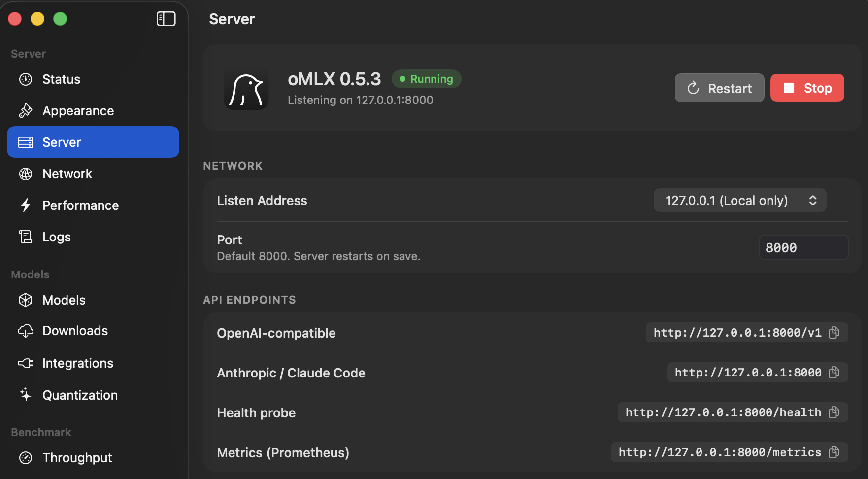Image resolution: width=868 pixels, height=479 pixels.
Task: Click the green Running status badge
Action: (427, 79)
